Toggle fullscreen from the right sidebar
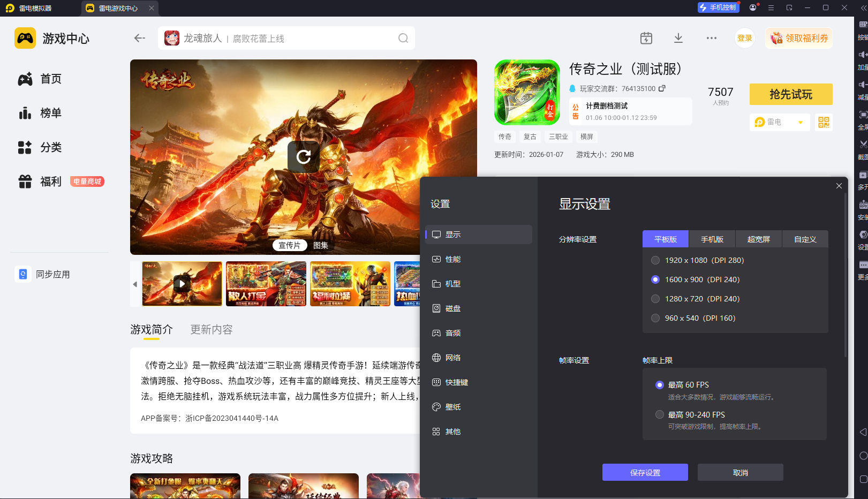Screen dimensions: 868x499 (x=863, y=115)
